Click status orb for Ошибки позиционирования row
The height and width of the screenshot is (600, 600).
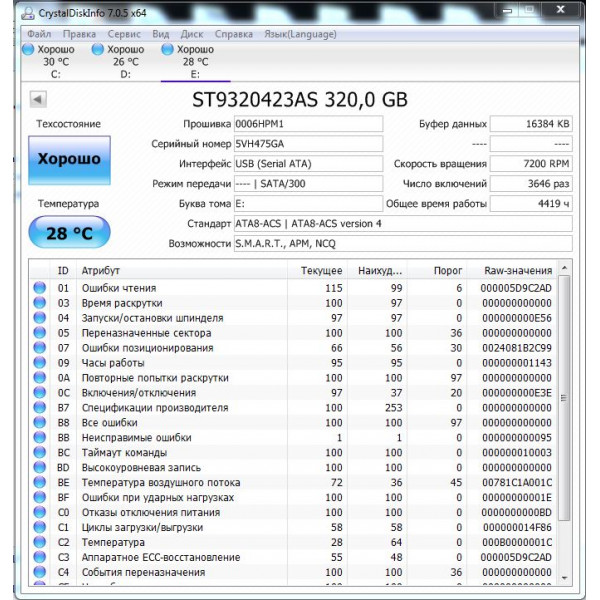39,347
